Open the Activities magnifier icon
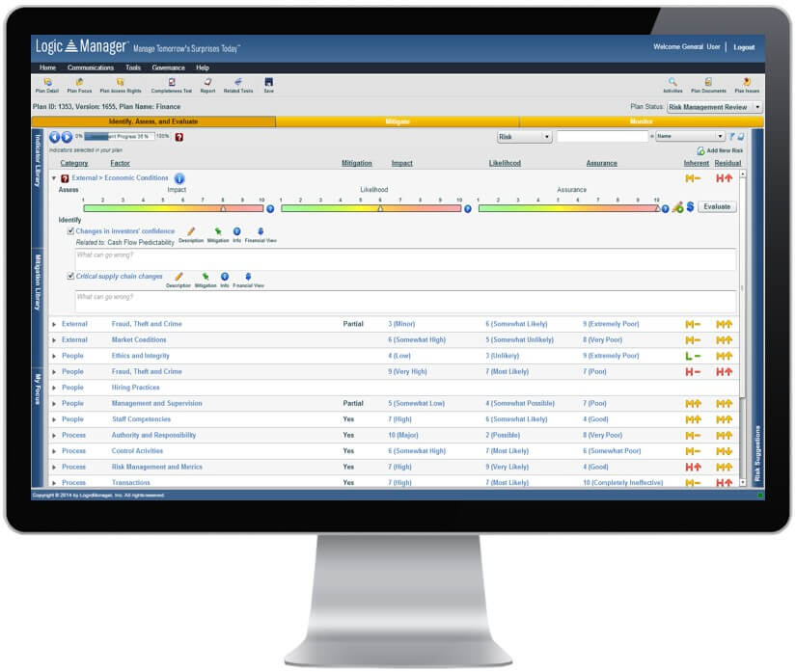The image size is (796, 672). (x=672, y=83)
